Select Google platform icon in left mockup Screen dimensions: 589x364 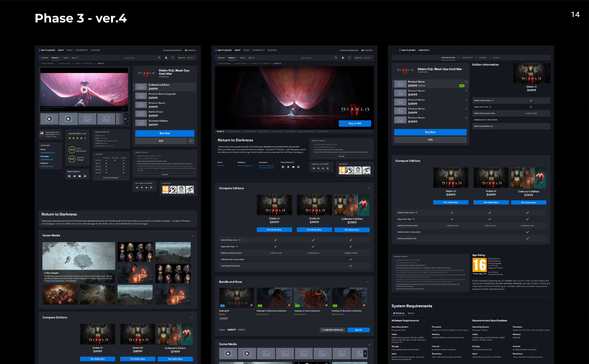click(x=151, y=187)
